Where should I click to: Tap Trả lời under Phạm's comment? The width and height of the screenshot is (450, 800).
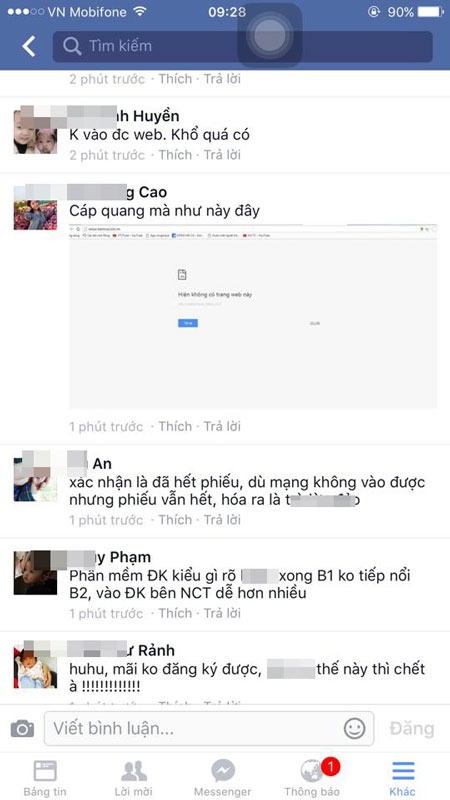click(222, 613)
